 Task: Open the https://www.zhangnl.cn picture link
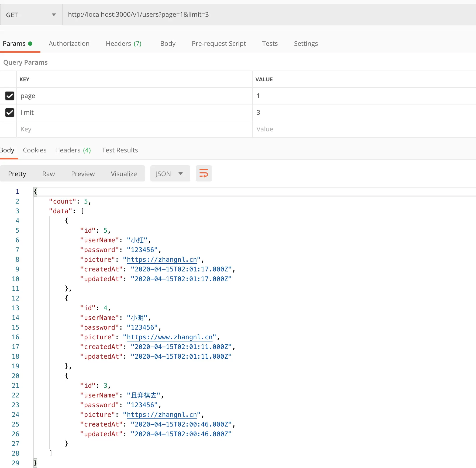tap(170, 337)
